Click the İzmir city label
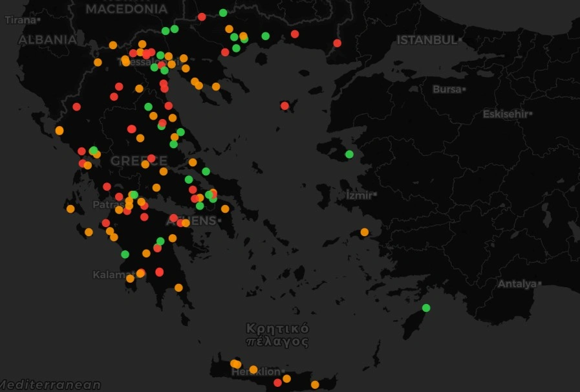The height and width of the screenshot is (392, 580). coord(359,195)
